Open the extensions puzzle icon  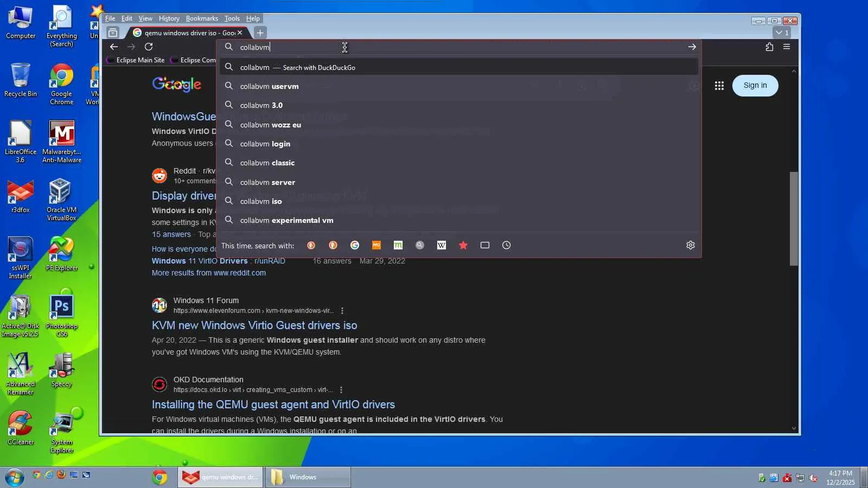[769, 47]
